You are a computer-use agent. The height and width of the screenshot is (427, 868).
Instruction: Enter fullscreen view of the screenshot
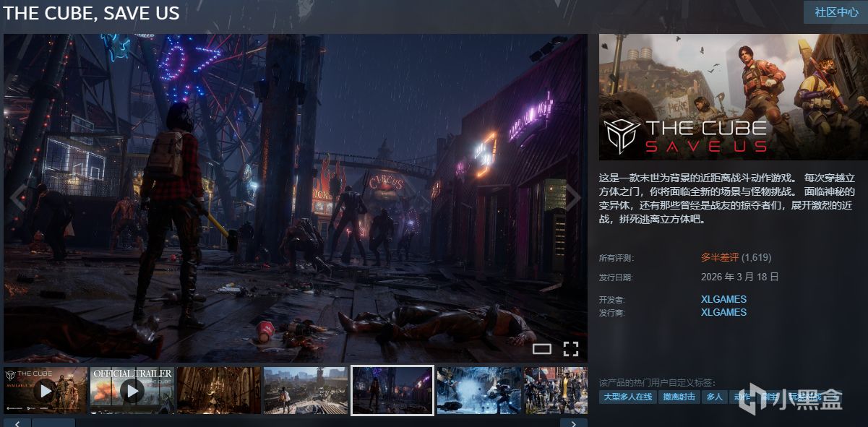pos(571,349)
